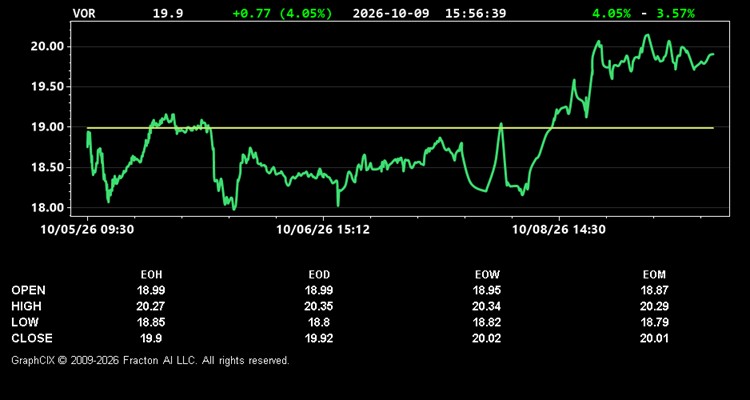Viewport: 750px width, 400px height.
Task: Select the EOD column header
Action: (x=319, y=275)
